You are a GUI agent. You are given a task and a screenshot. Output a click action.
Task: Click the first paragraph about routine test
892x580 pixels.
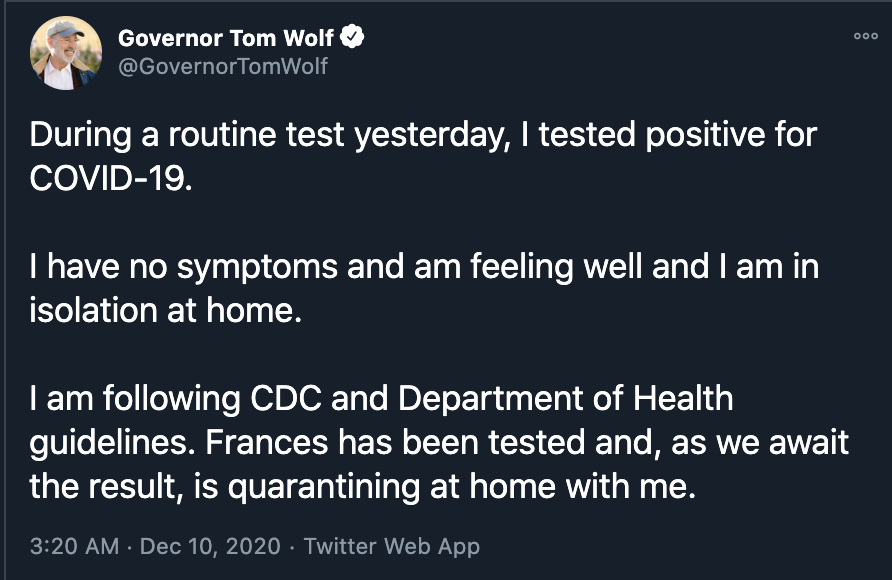pos(400,133)
